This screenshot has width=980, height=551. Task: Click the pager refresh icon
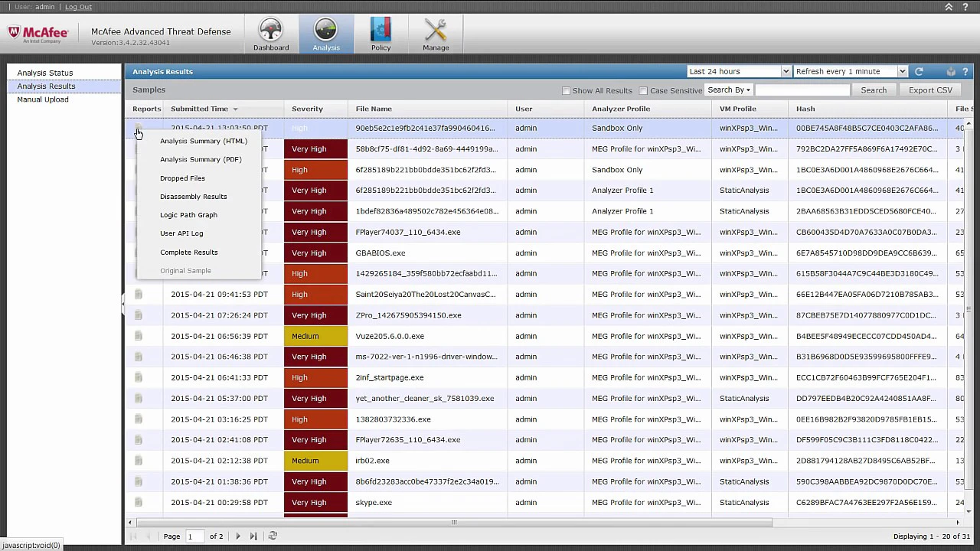(x=273, y=536)
